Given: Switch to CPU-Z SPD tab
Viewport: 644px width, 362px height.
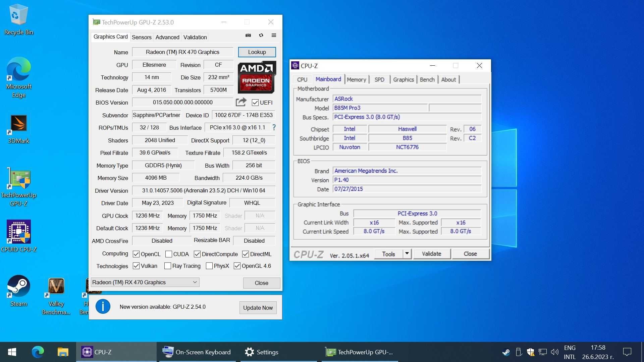Looking at the screenshot, I should tap(379, 79).
